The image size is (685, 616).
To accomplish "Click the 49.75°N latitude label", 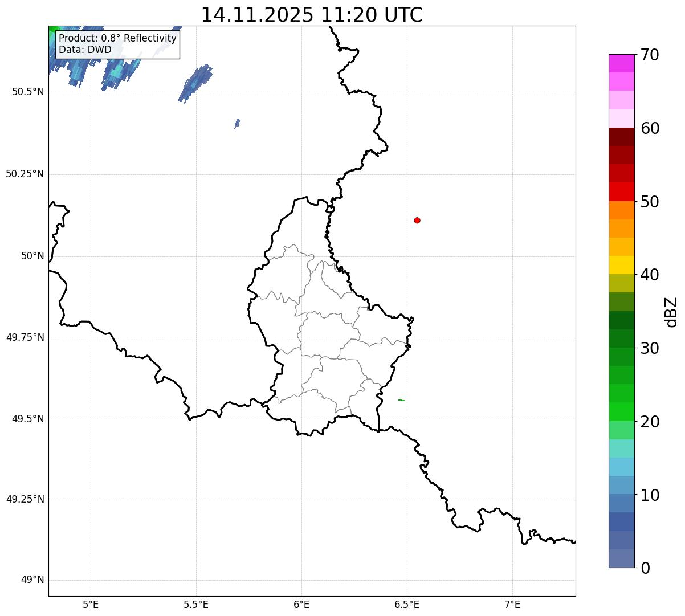I will [x=25, y=338].
